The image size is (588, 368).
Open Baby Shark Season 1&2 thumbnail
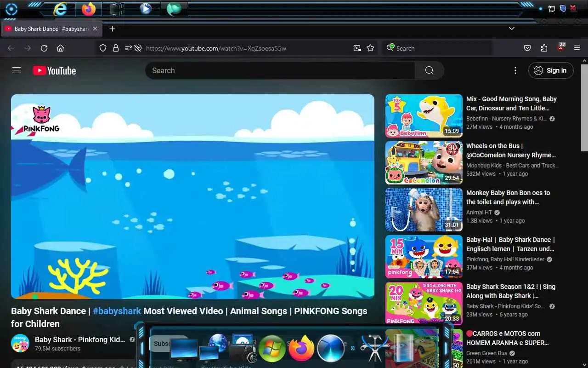pos(424,304)
